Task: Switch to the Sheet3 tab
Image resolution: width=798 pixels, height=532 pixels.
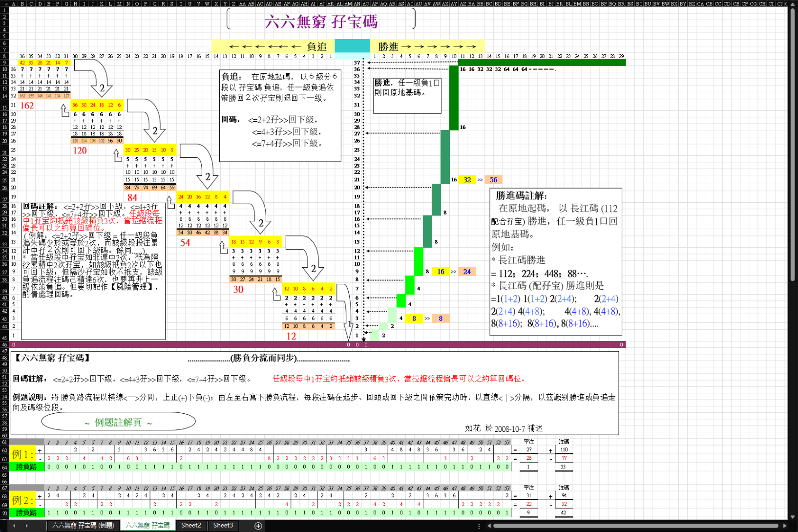Action: (x=223, y=526)
